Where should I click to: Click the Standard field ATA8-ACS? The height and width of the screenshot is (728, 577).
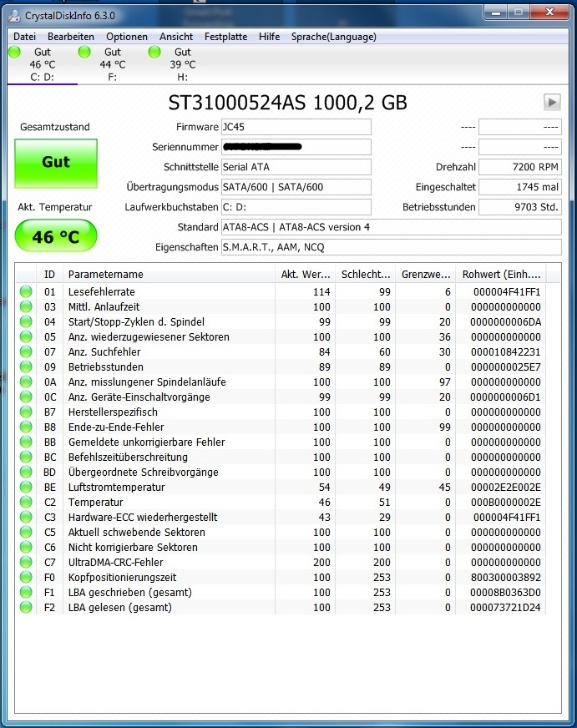[x=392, y=227]
